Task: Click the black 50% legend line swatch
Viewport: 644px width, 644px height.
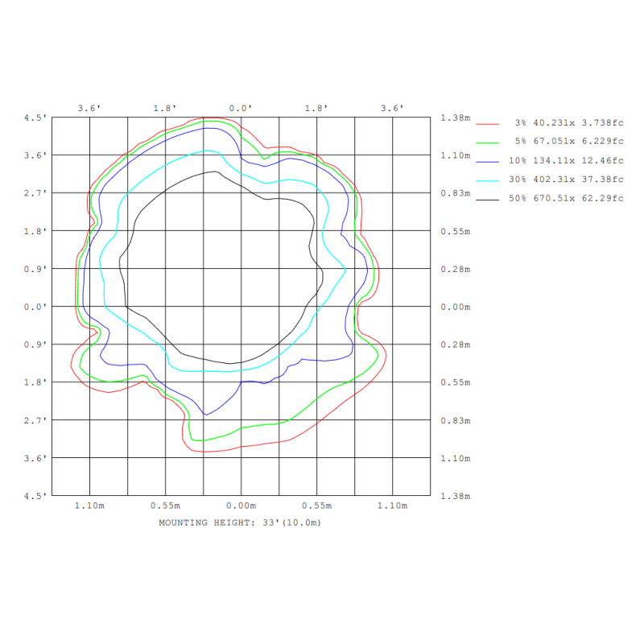Action: 489,198
